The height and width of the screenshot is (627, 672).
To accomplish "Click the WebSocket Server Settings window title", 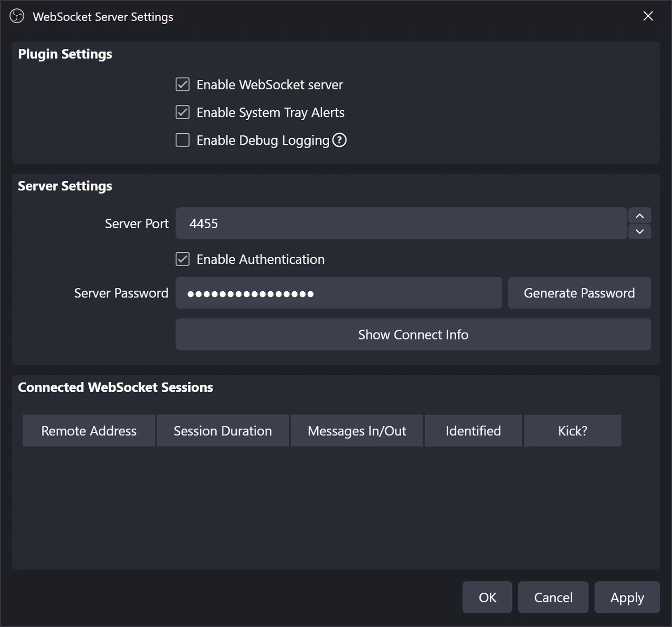I will click(x=103, y=17).
